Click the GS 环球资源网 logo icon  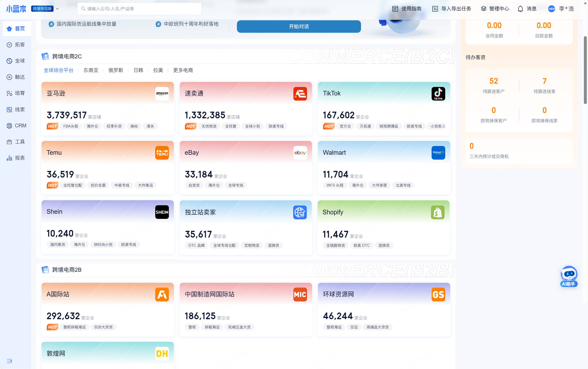[x=438, y=295]
